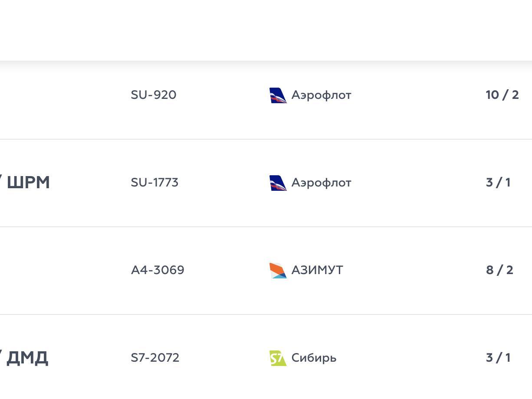Click the Aeroflot logo in SU-920 row
This screenshot has height=399, width=532.
278,95
